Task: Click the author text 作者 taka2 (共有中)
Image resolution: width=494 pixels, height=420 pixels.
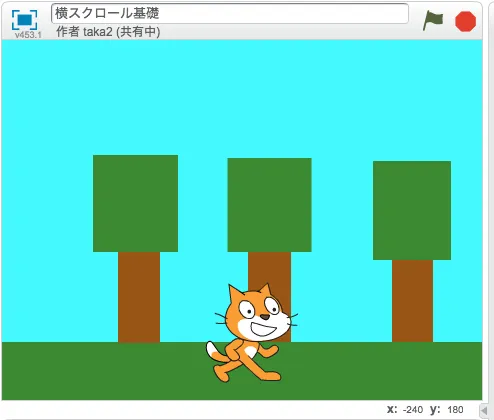Action: [108, 32]
